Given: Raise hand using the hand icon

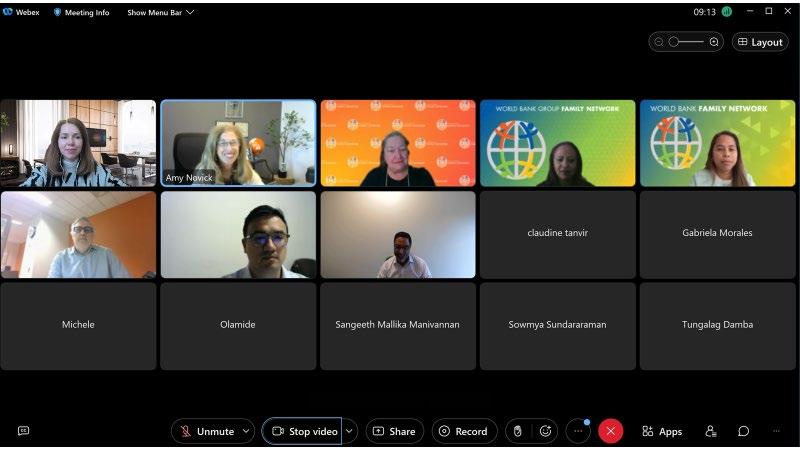Looking at the screenshot, I should click(x=517, y=432).
